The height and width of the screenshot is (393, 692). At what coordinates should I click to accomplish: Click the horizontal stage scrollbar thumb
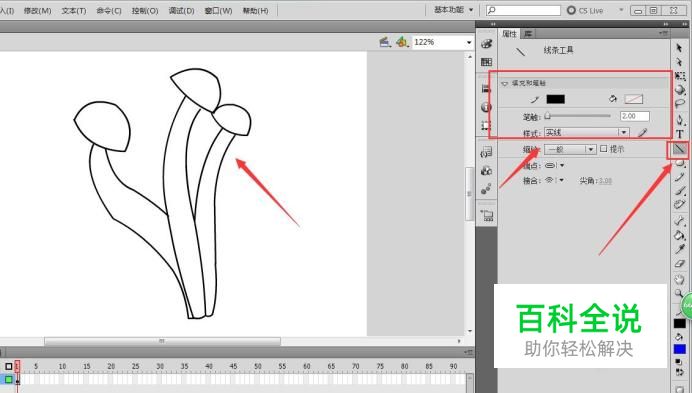point(162,341)
